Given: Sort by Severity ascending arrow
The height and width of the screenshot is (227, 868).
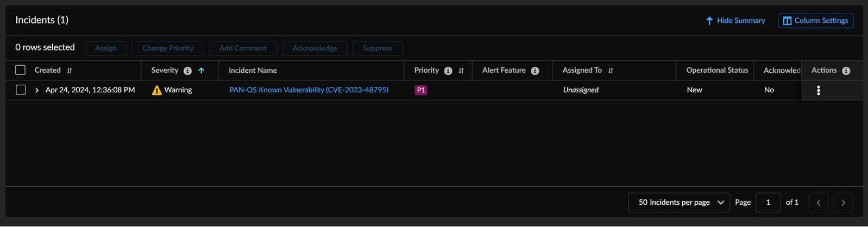Looking at the screenshot, I should coord(202,71).
